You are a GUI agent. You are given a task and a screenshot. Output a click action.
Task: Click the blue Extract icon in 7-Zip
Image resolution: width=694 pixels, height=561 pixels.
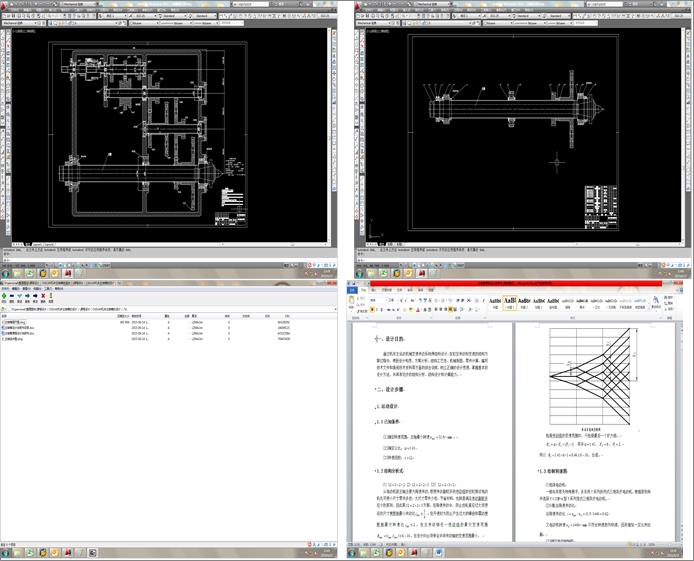14,296
